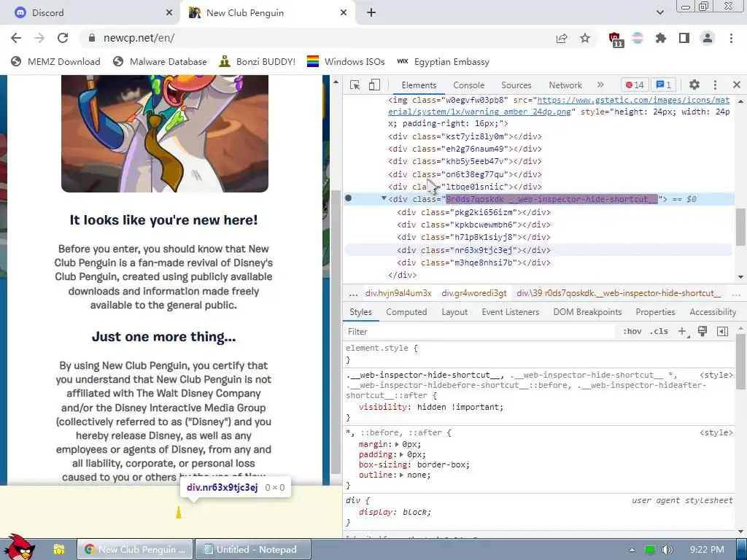Click the red shield extension icon with badge 11

(616, 39)
